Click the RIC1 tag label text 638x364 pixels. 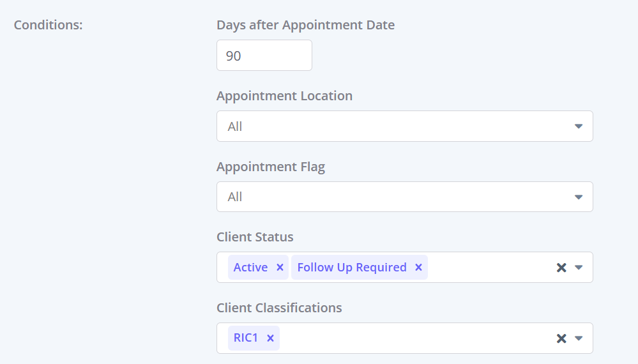pyautogui.click(x=246, y=338)
